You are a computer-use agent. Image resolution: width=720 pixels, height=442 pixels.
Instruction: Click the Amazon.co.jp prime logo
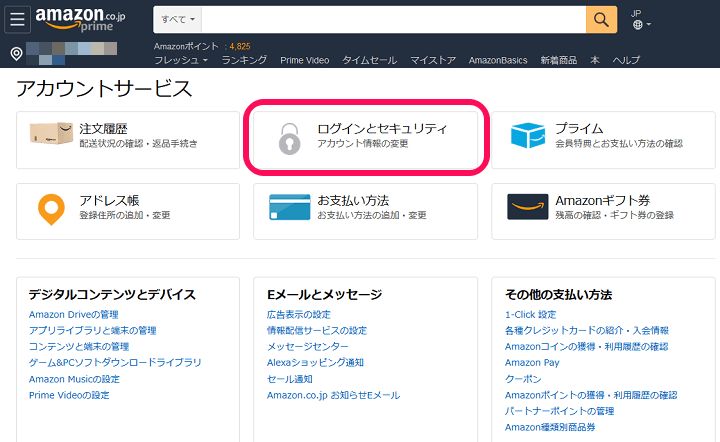pyautogui.click(x=80, y=20)
